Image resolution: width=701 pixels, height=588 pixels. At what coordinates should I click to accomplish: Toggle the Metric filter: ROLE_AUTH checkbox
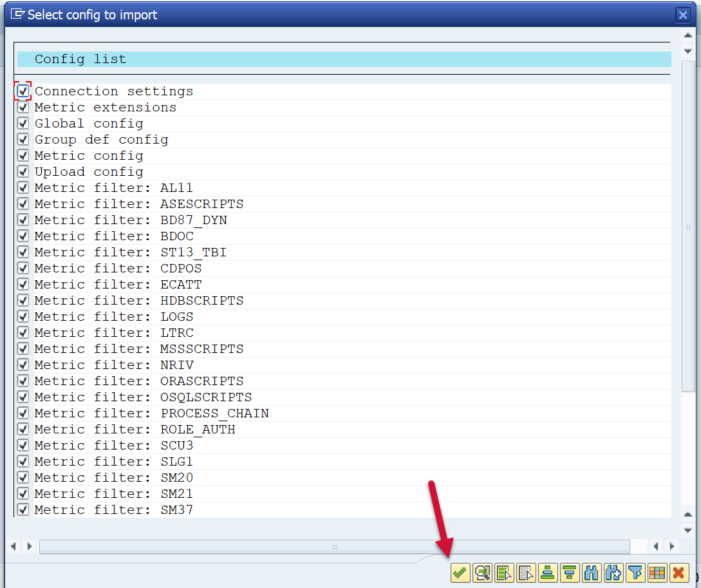[x=23, y=430]
